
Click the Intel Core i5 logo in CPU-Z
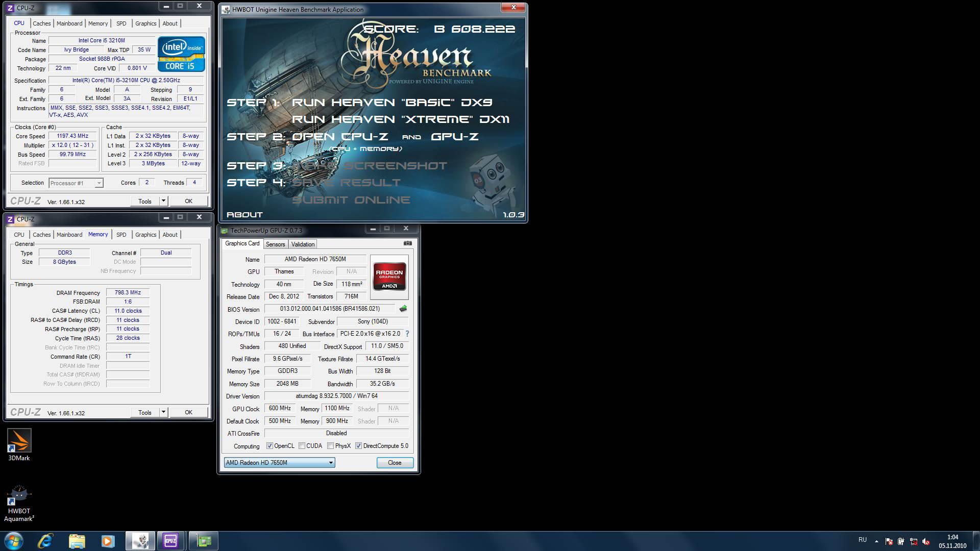(x=181, y=54)
